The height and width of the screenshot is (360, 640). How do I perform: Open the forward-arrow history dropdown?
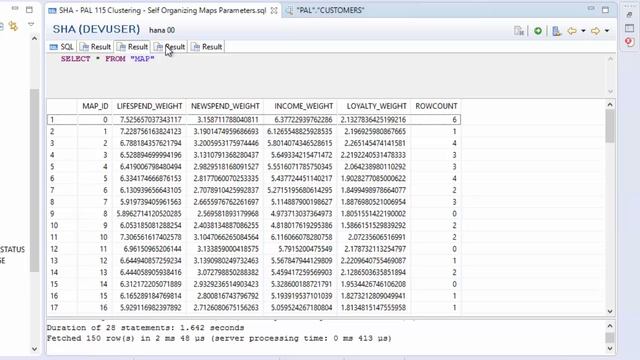pyautogui.click(x=607, y=31)
